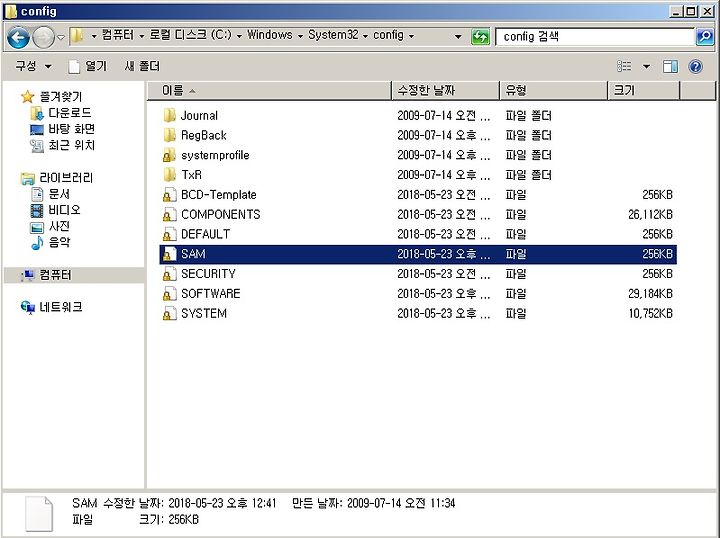Select 로컬 디스크 (C:) in the breadcrumb
The width and height of the screenshot is (720, 538).
point(191,35)
